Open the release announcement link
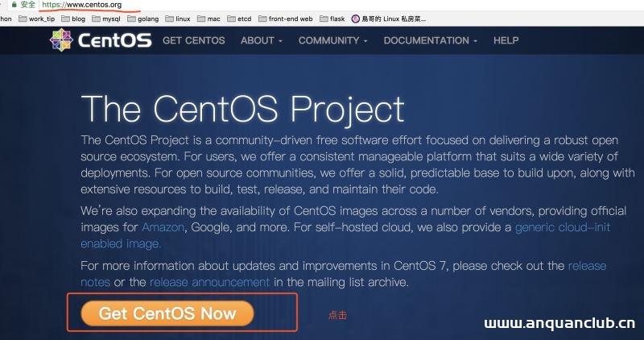Screen dimensions: 644x340 coord(209,282)
